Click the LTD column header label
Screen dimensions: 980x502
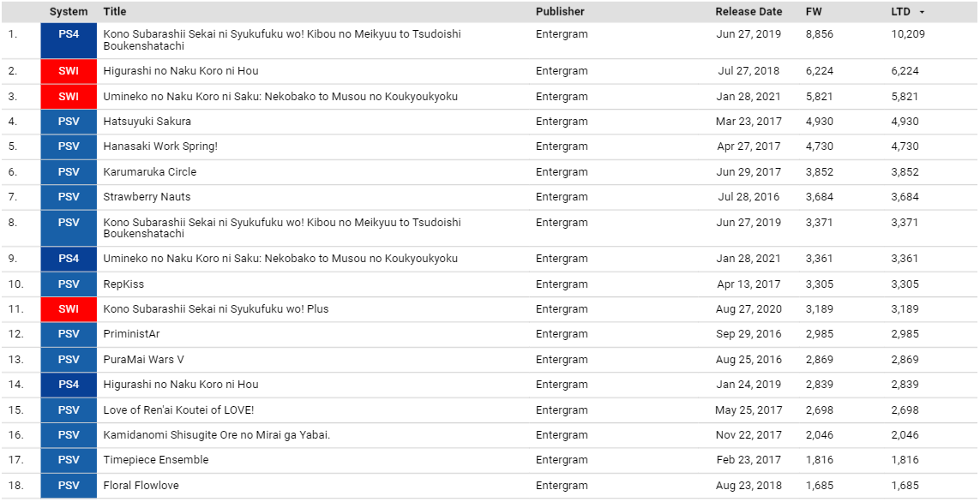(x=900, y=11)
